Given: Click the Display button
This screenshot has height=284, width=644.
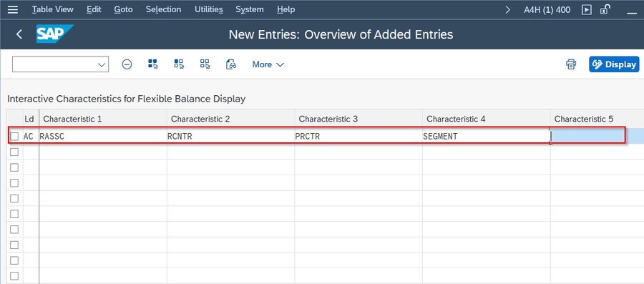Looking at the screenshot, I should [x=614, y=64].
